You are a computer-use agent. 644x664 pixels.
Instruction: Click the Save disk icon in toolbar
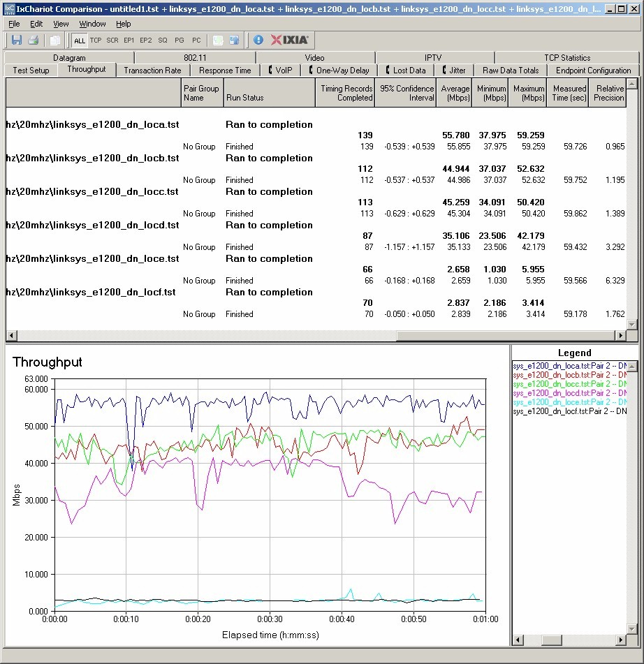pos(17,40)
